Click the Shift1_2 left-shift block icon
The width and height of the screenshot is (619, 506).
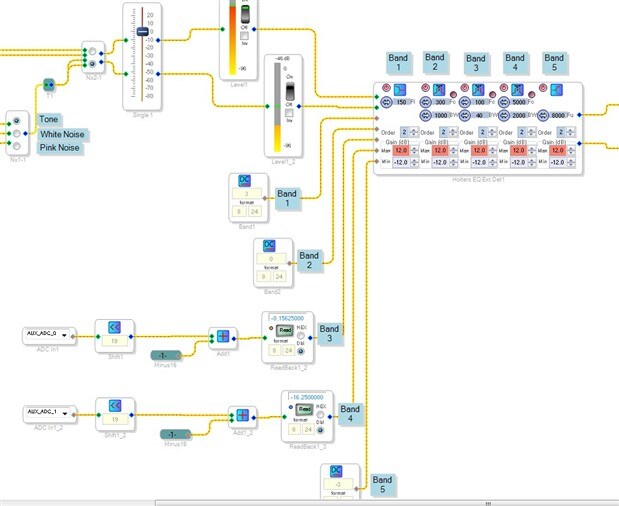point(115,405)
